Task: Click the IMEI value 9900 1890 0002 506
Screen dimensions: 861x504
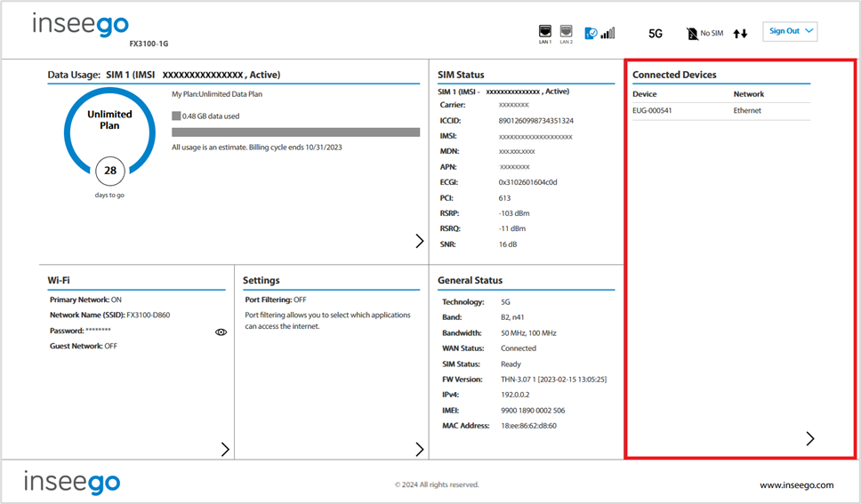Action: [533, 410]
